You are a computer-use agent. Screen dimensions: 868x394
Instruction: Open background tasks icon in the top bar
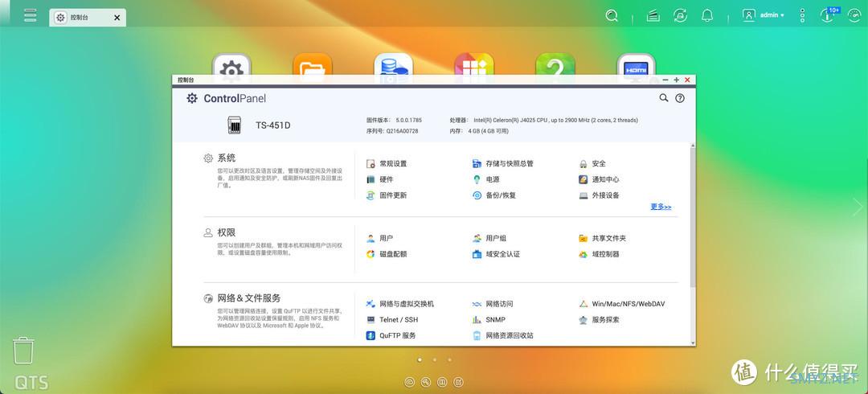point(653,15)
